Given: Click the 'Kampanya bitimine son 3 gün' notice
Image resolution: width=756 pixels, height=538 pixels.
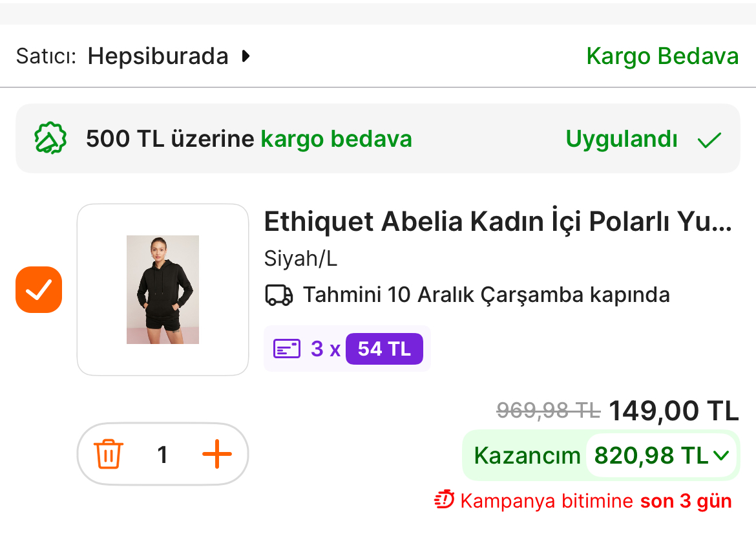Looking at the screenshot, I should pos(595,500).
